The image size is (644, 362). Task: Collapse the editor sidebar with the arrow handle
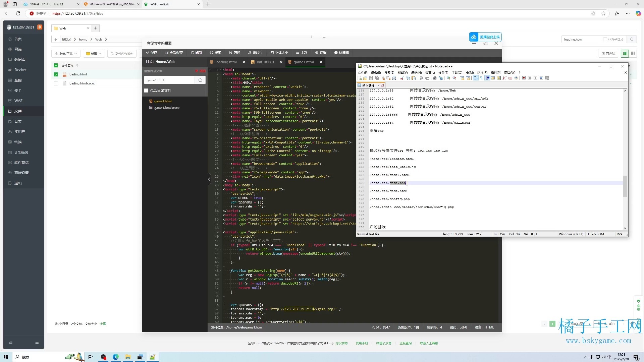(x=209, y=179)
